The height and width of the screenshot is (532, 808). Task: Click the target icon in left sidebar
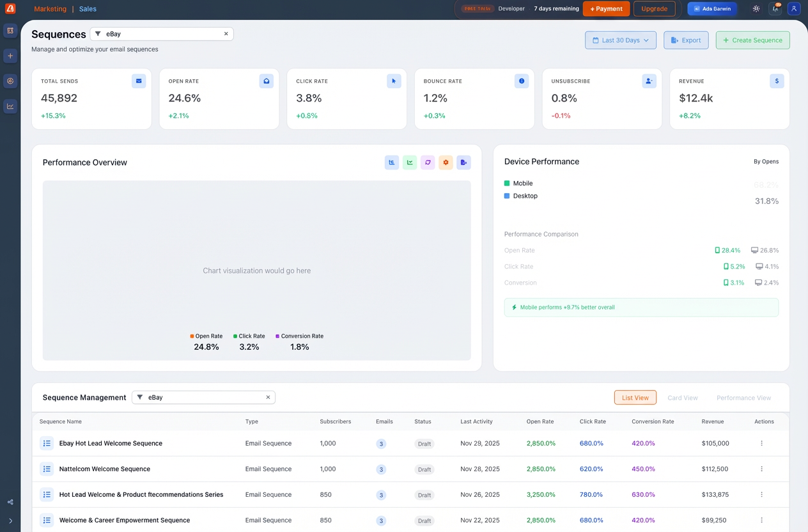click(x=10, y=81)
